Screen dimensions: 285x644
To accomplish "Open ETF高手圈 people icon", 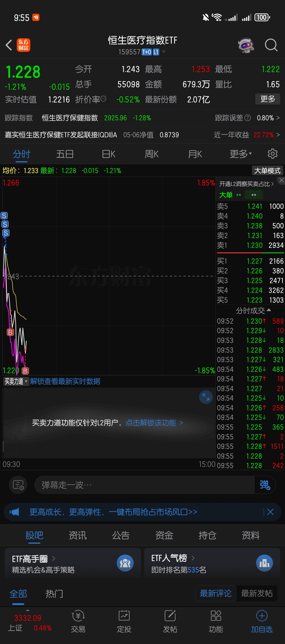I will 125,563.
